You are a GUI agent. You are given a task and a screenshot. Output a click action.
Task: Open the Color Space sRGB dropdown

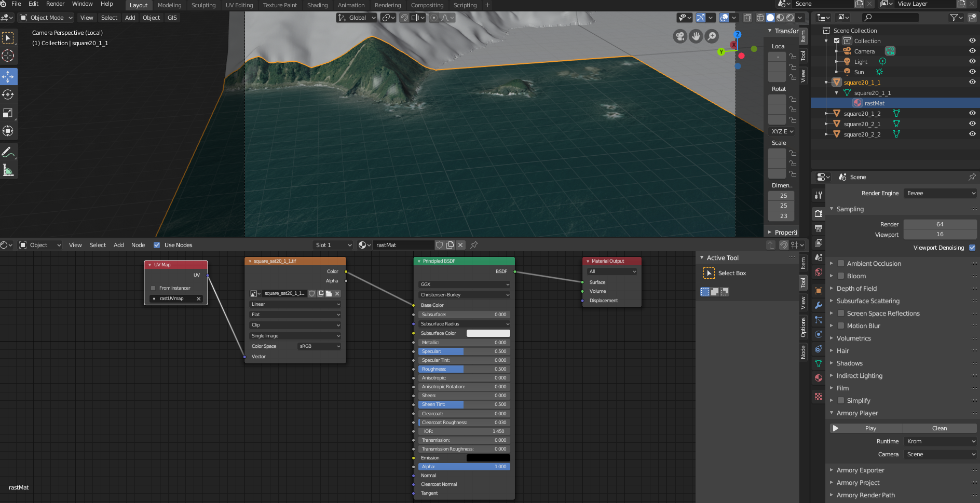click(x=320, y=346)
